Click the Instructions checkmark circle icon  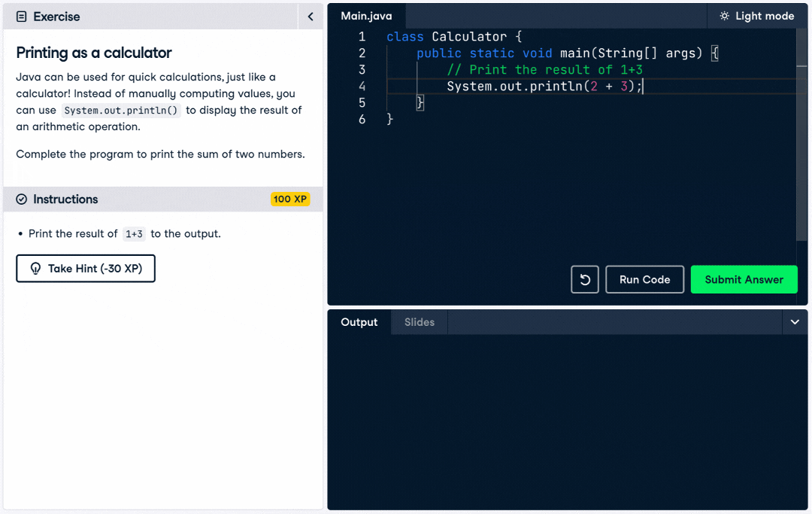pos(21,199)
